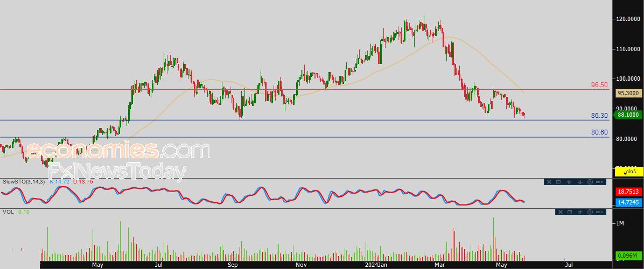Viewport: 644px width, 269px height.
Task: Move the VOL panel up
Action: pyautogui.click(x=580, y=212)
